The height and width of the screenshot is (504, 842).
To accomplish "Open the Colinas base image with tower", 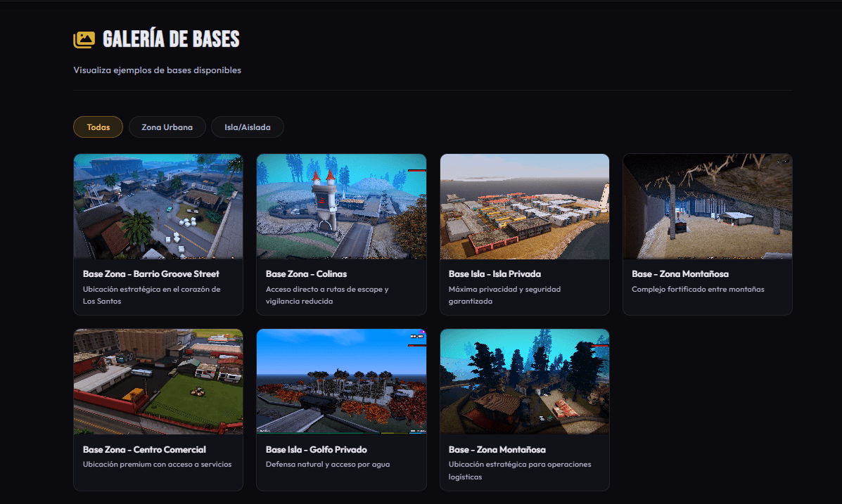I will pyautogui.click(x=342, y=207).
